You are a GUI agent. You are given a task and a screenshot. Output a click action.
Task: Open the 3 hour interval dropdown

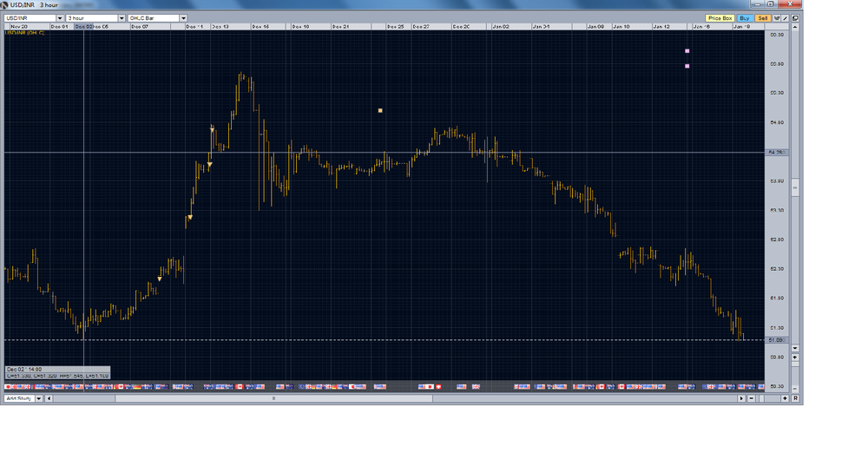click(122, 18)
